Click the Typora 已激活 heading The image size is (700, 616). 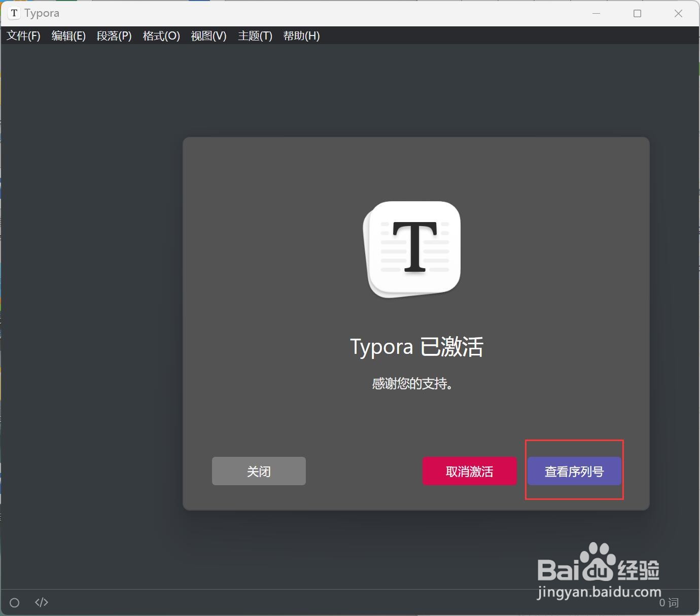(x=416, y=347)
